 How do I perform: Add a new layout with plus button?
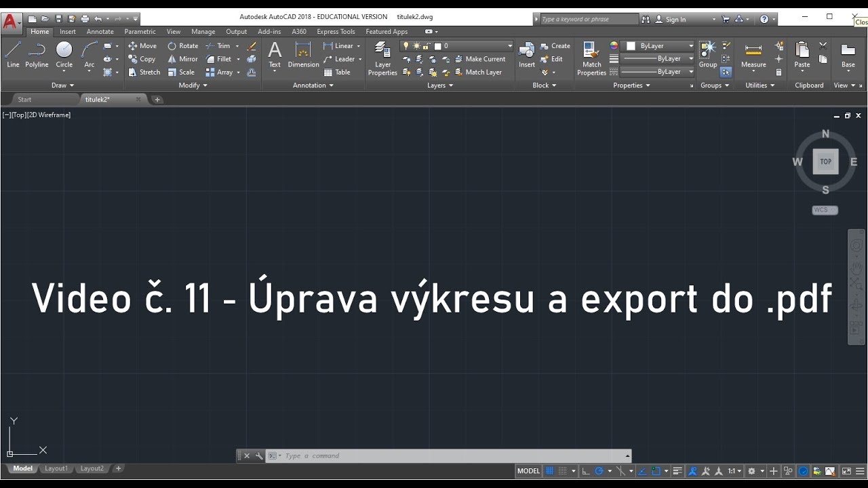[118, 468]
